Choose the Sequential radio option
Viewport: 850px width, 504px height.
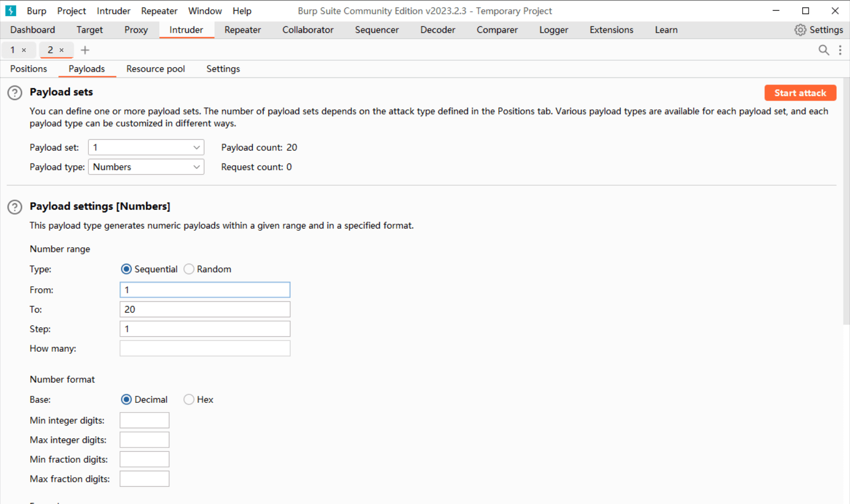tap(126, 269)
